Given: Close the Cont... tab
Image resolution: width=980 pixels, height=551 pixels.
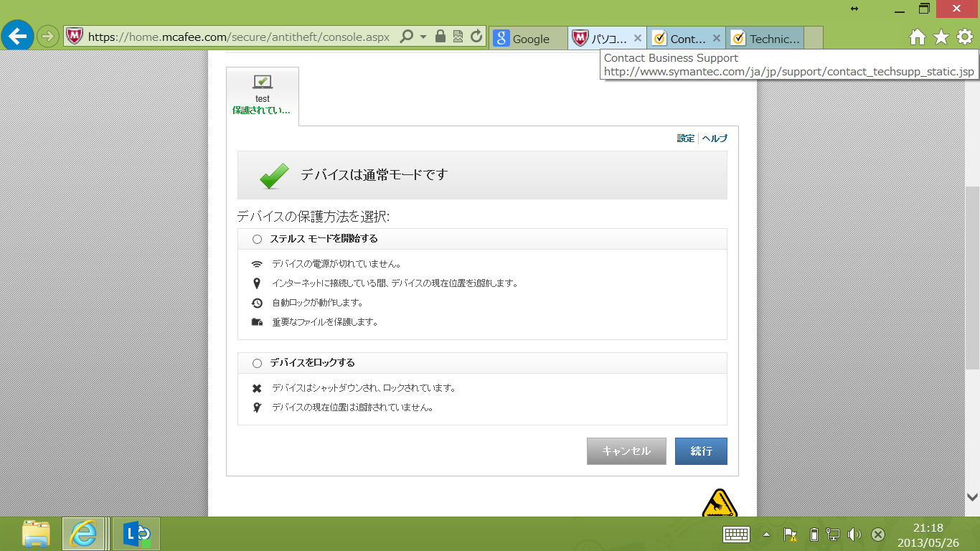Looking at the screenshot, I should tap(717, 38).
